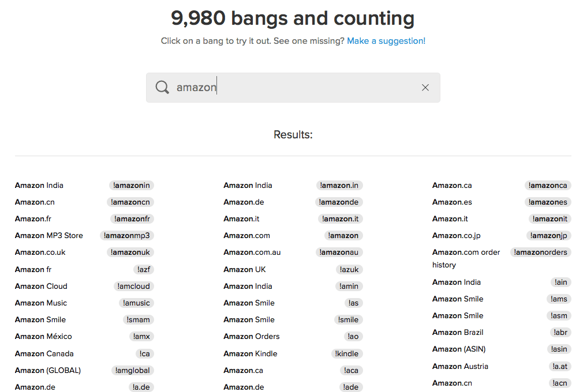Image resolution: width=587 pixels, height=392 pixels.
Task: Clear the search field with X icon
Action: click(425, 88)
